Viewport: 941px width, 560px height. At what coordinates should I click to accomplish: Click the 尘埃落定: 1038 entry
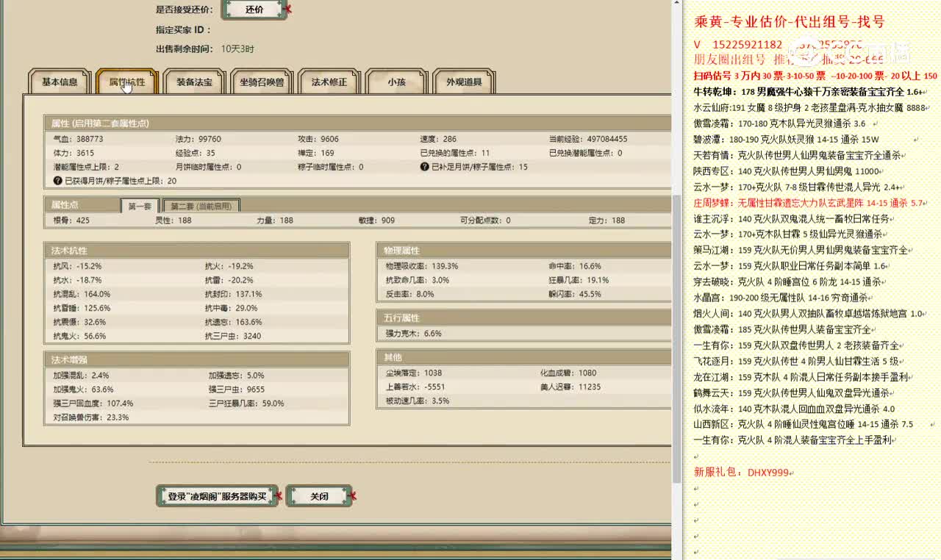pyautogui.click(x=413, y=373)
